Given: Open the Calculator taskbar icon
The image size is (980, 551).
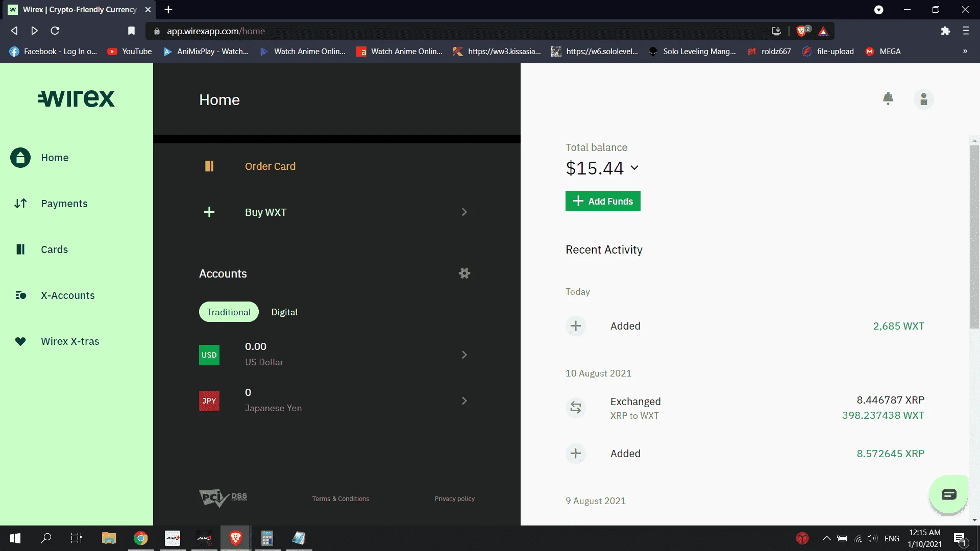Looking at the screenshot, I should pos(267,538).
